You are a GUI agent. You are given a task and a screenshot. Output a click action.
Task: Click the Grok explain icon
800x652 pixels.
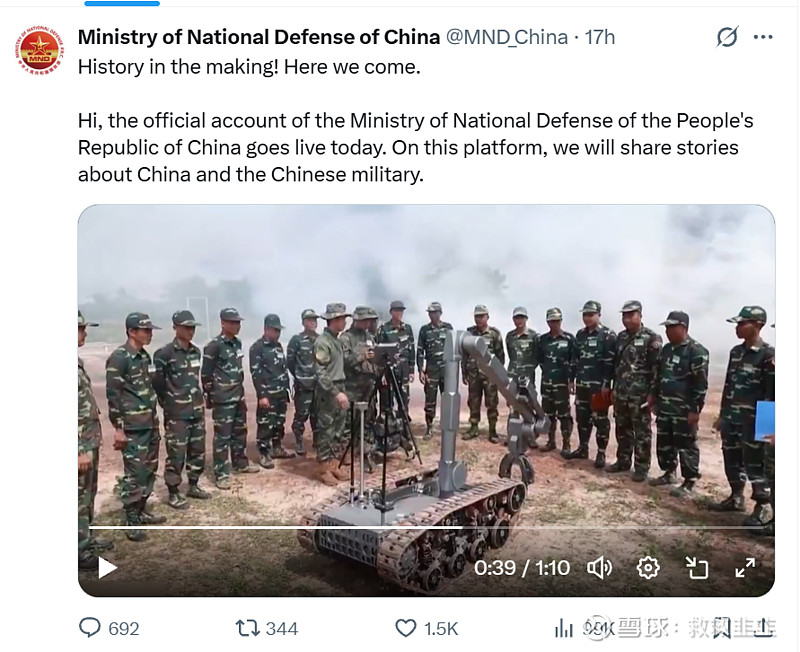[x=727, y=37]
